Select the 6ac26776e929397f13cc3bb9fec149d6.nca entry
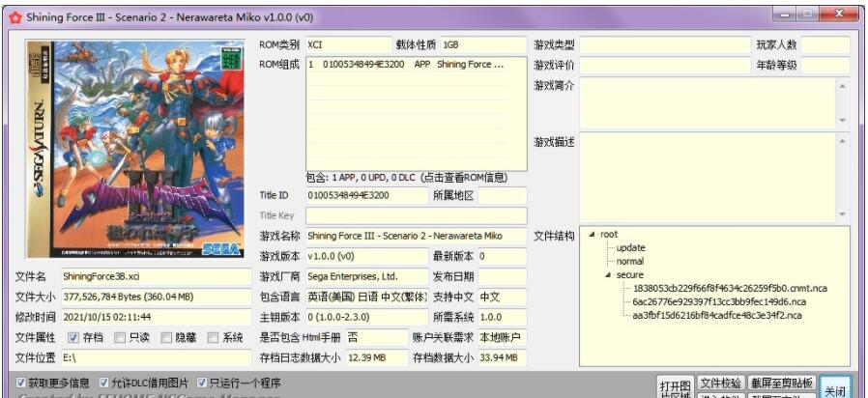 tap(719, 302)
